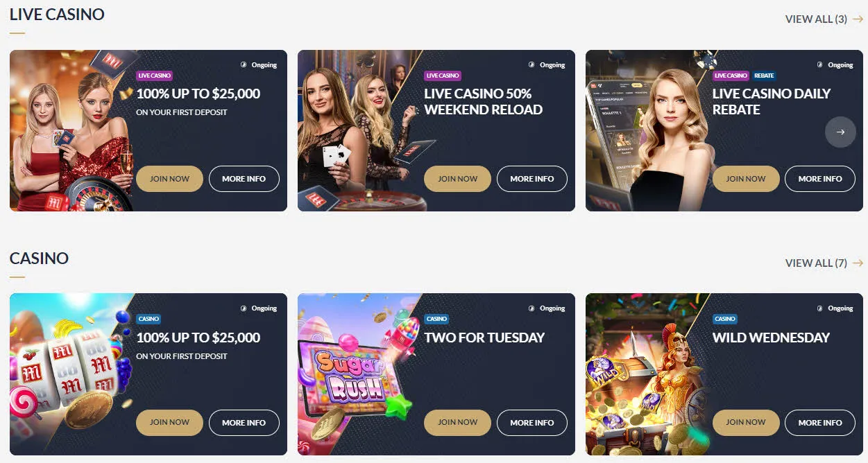Click the Casino View All arrow
The width and height of the screenshot is (868, 463).
[858, 263]
